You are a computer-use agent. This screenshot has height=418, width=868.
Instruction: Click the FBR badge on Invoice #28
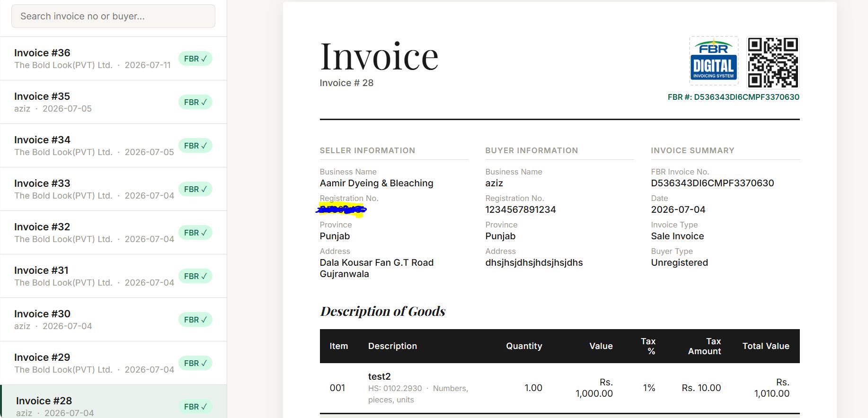(x=195, y=407)
